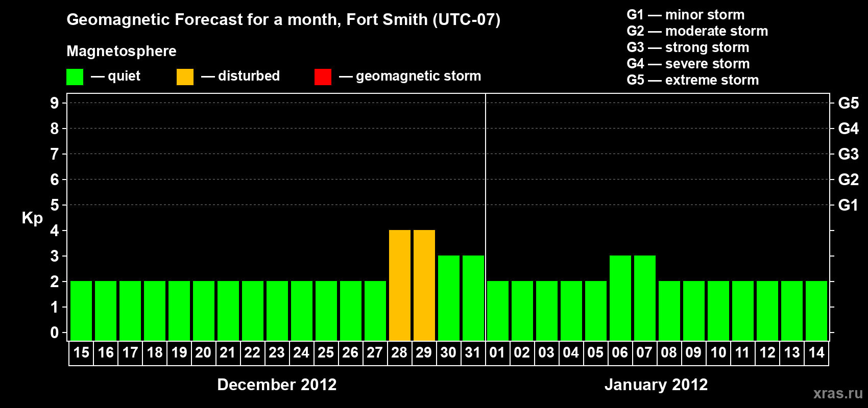Click the date label 29
The image size is (868, 408).
tap(424, 352)
